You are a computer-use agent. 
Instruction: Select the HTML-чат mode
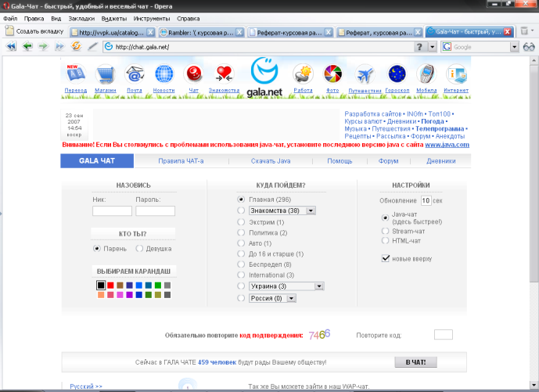pyautogui.click(x=386, y=241)
